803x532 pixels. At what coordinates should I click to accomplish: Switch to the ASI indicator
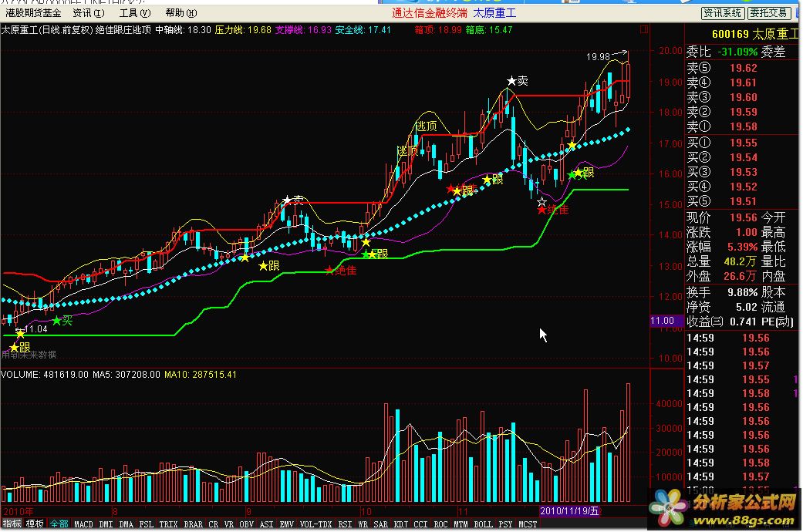pos(266,524)
